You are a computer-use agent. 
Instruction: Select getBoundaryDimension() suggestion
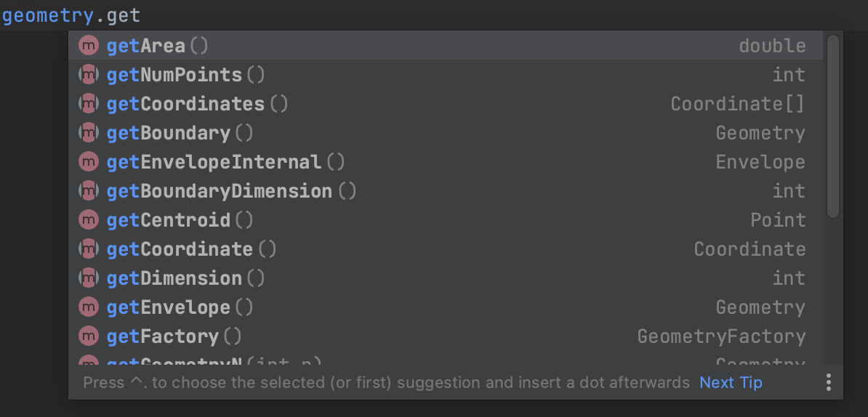[445, 191]
